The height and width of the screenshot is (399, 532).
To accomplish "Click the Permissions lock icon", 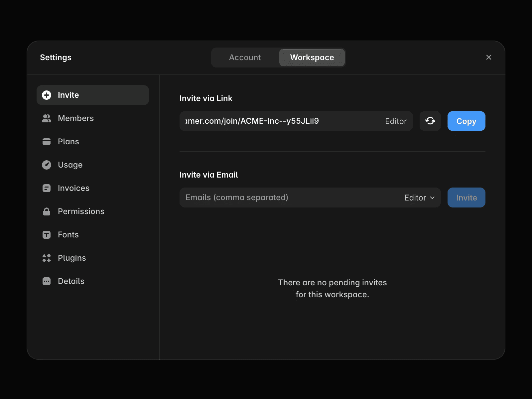I will (x=47, y=211).
